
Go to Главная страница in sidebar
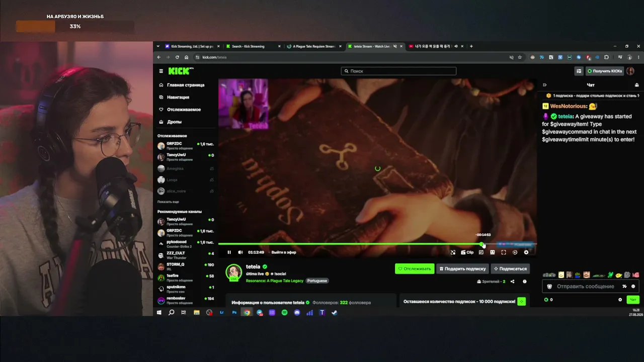(185, 85)
